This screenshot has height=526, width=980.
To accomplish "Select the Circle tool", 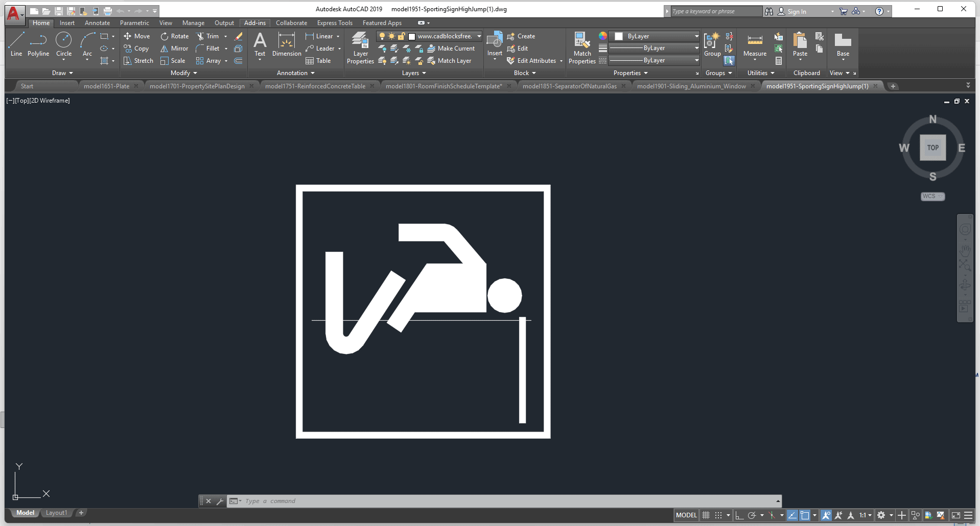I will 64,44.
